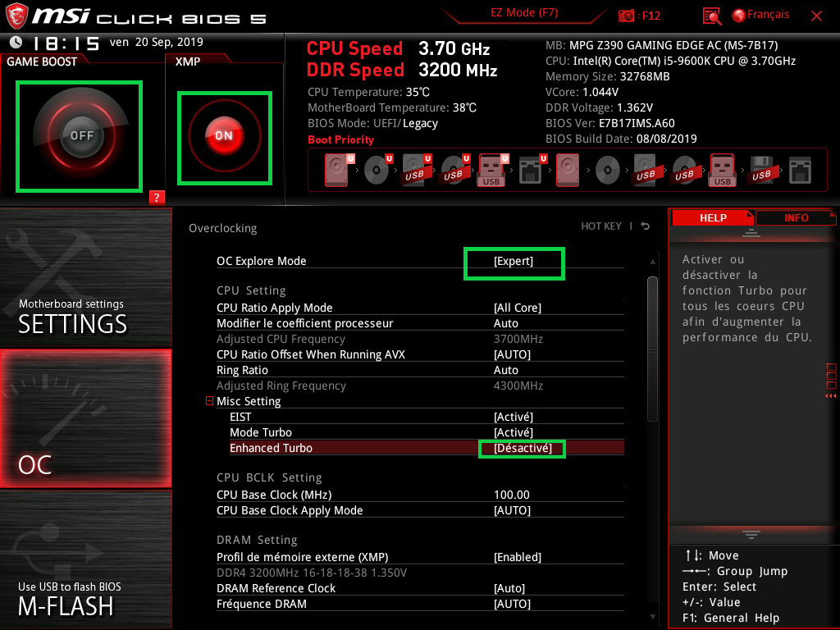Image resolution: width=840 pixels, height=630 pixels.
Task: Select legacy optical disc boot icon without U badge
Action: click(608, 171)
